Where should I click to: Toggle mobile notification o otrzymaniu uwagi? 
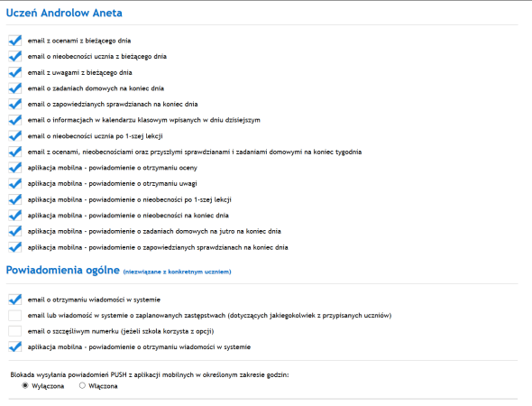(15, 183)
